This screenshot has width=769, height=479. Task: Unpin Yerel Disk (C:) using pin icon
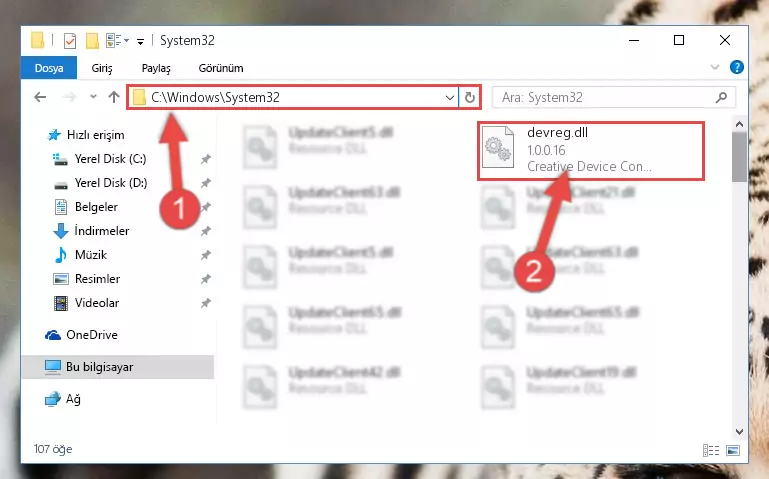click(205, 159)
